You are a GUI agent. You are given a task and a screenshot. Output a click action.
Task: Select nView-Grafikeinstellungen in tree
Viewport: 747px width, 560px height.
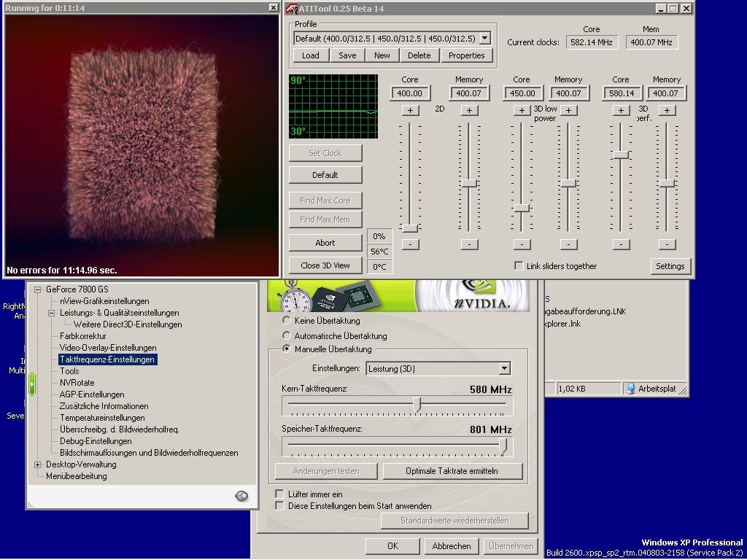[104, 301]
